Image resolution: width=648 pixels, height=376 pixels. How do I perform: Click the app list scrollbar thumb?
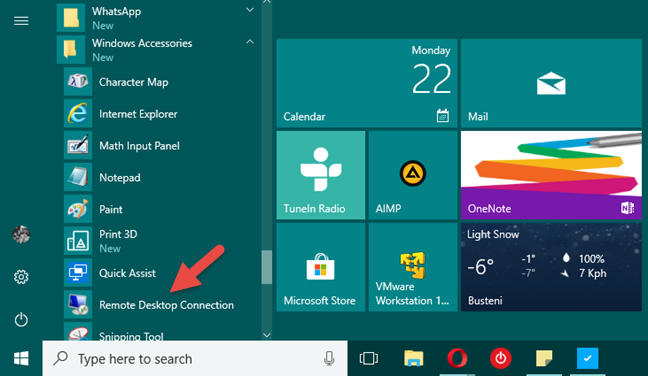(267, 267)
